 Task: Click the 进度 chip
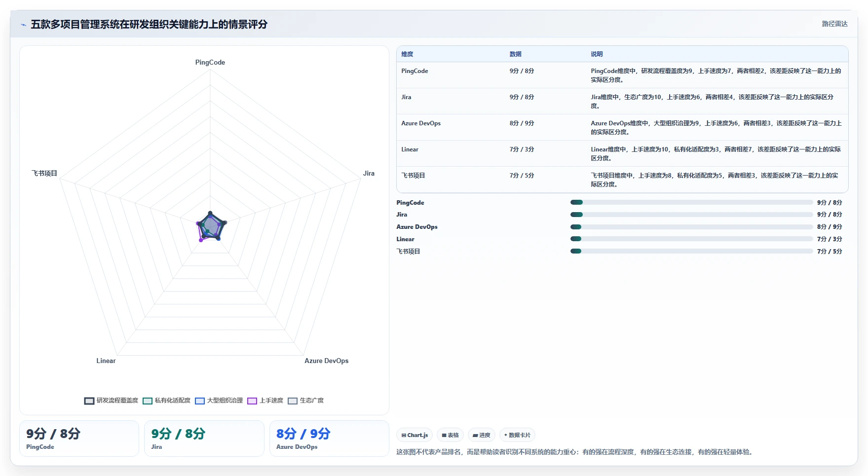point(481,435)
